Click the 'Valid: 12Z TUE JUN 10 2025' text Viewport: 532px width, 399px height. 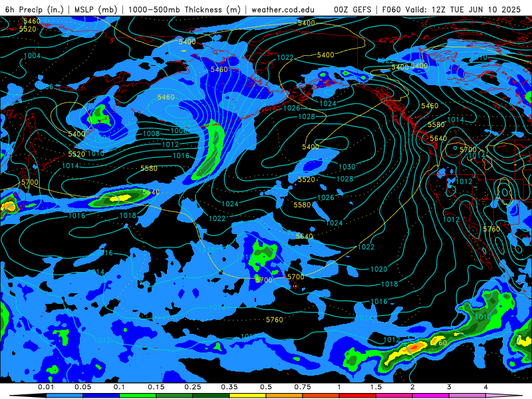pyautogui.click(x=463, y=9)
